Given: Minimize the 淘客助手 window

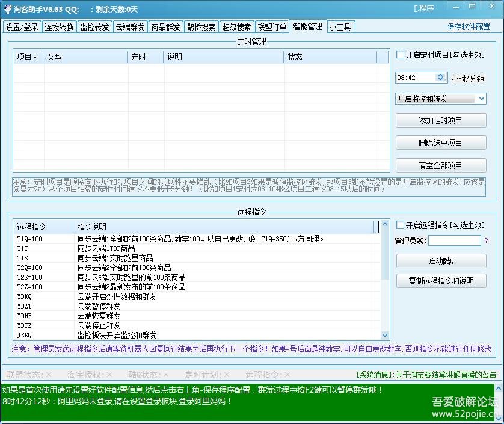Looking at the screenshot, I should point(456,7).
